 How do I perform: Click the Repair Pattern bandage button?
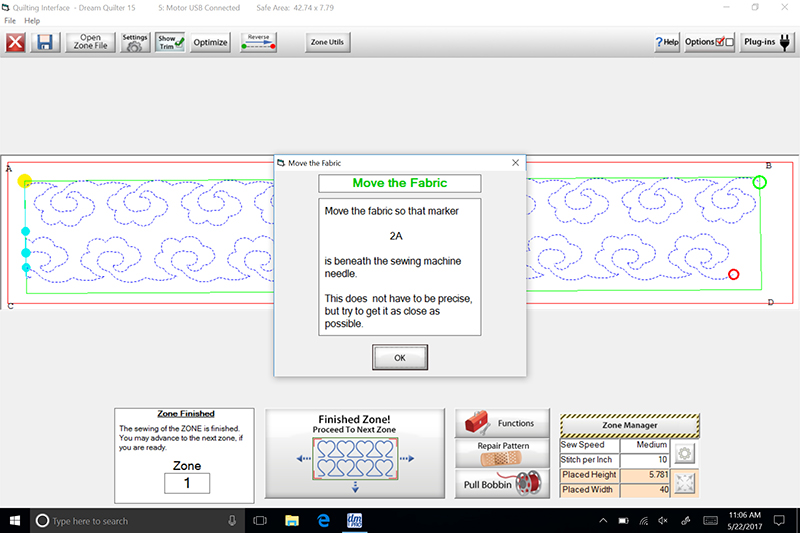coord(501,453)
